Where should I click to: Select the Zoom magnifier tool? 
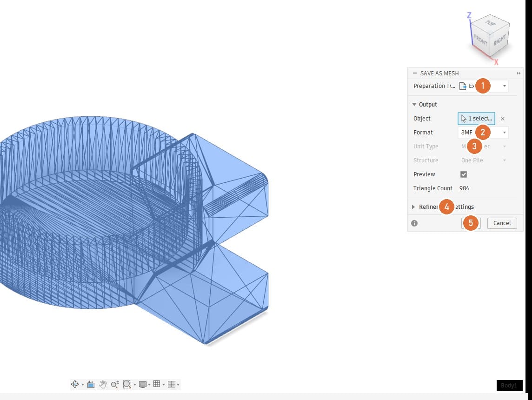pos(115,384)
